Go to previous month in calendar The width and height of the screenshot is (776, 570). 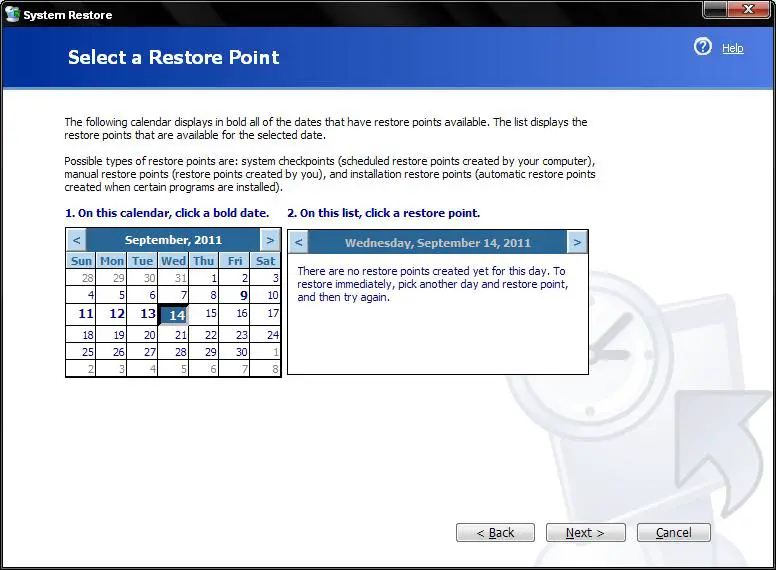click(77, 240)
